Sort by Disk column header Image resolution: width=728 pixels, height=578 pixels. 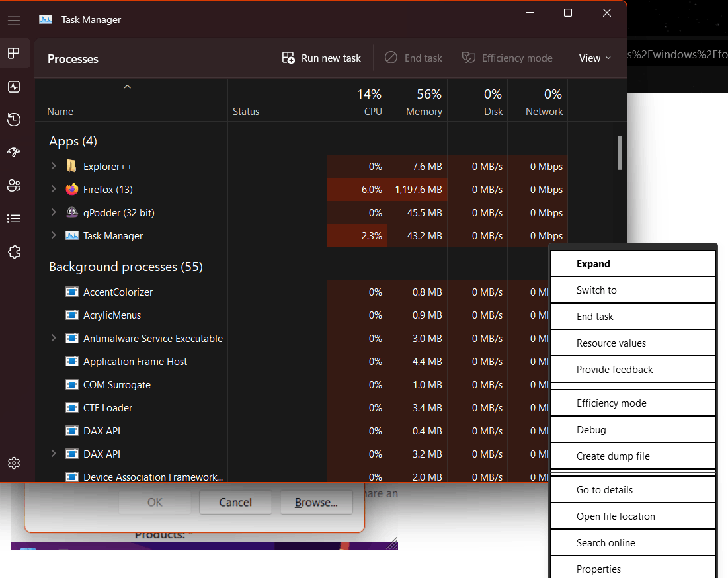tap(478, 102)
